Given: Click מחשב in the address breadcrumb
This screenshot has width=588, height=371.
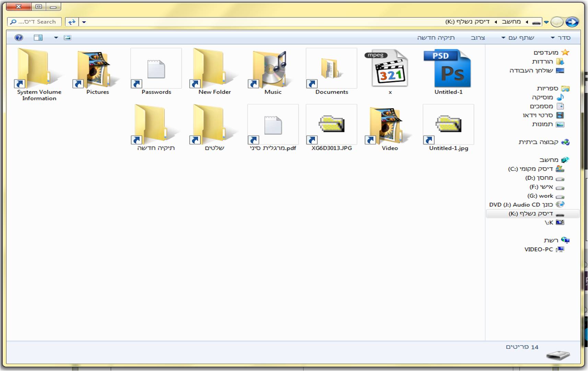Looking at the screenshot, I should [511, 22].
